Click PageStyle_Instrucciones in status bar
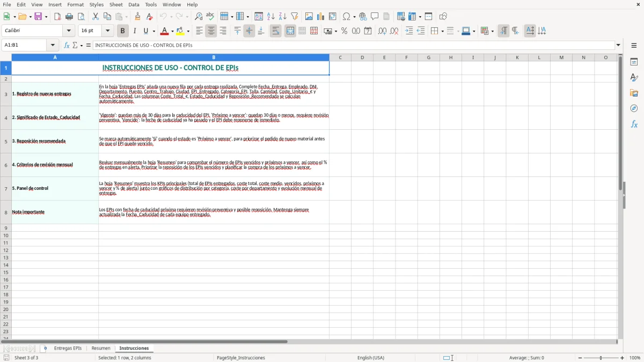The image size is (644, 362). [241, 358]
